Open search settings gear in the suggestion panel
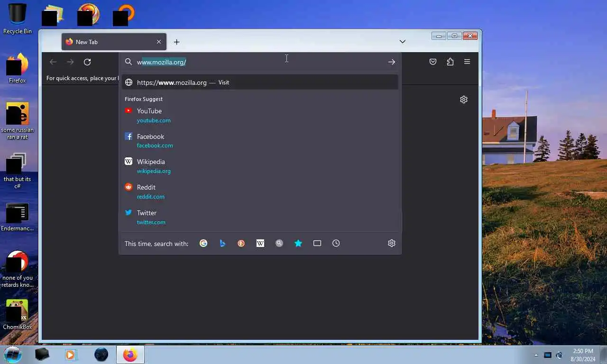The image size is (607, 364). pos(392,243)
